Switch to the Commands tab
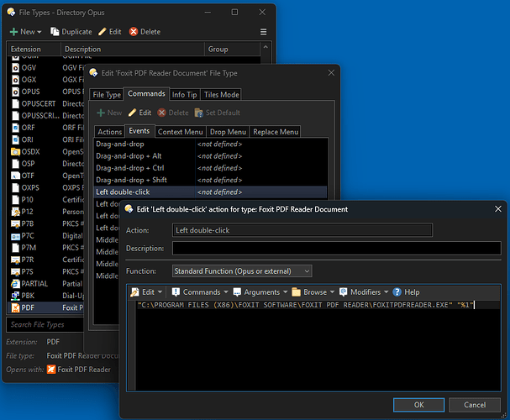The height and width of the screenshot is (420, 510). click(146, 93)
